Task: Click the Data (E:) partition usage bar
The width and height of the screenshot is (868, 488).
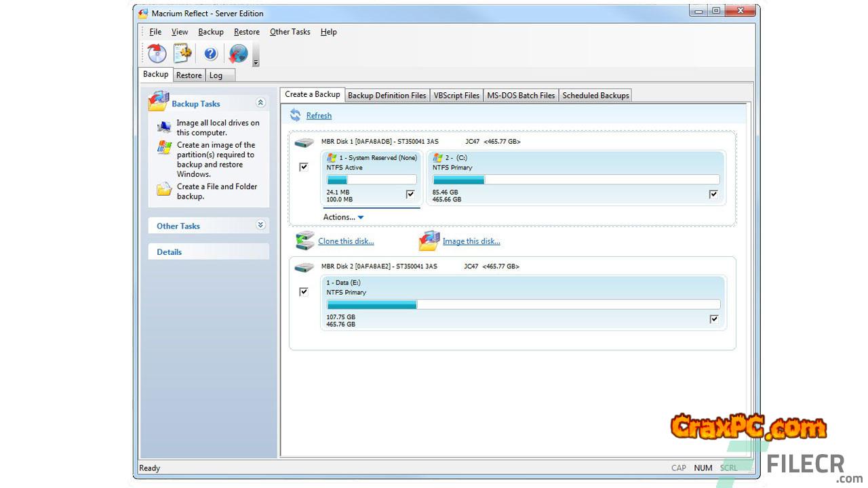Action: coord(523,304)
